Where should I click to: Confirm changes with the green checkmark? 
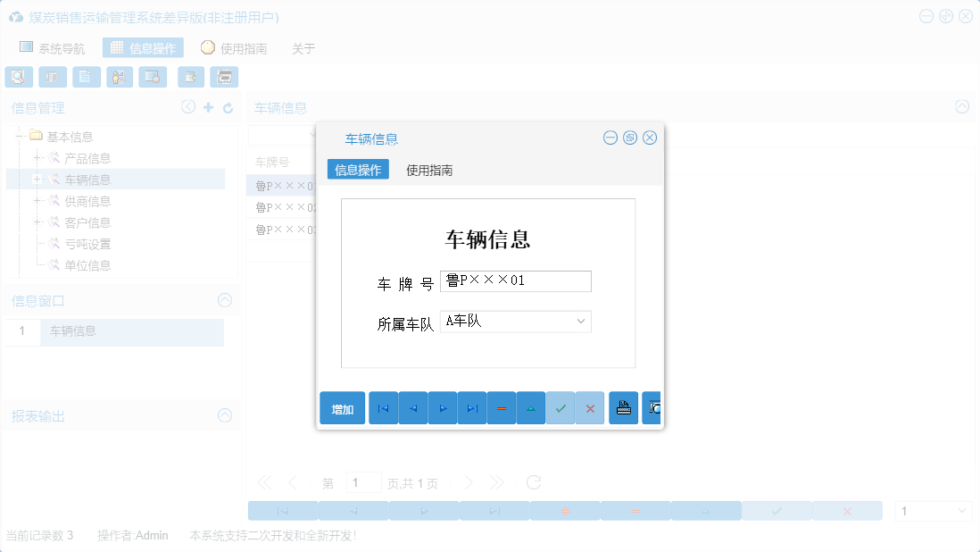coord(561,407)
